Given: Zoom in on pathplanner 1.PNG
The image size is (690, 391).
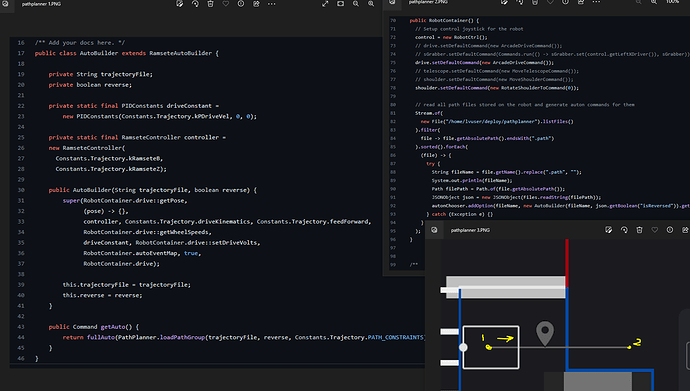Looking at the screenshot, I should click(x=371, y=4).
